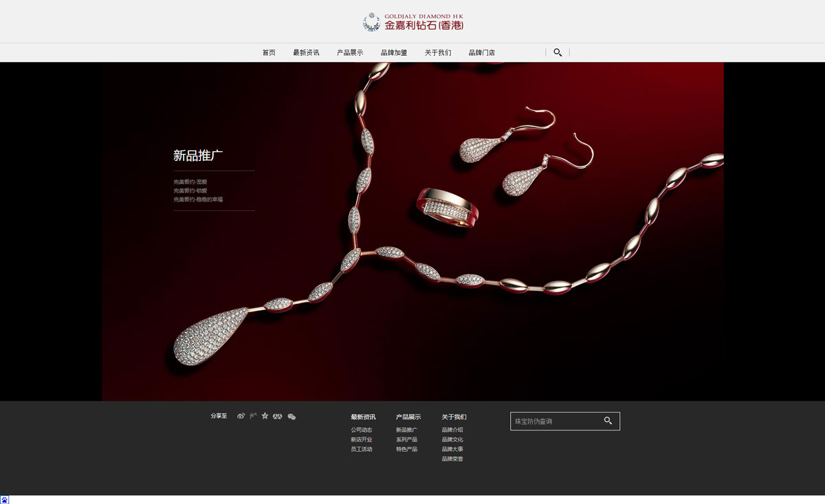Open the 首页 menu item

point(269,53)
